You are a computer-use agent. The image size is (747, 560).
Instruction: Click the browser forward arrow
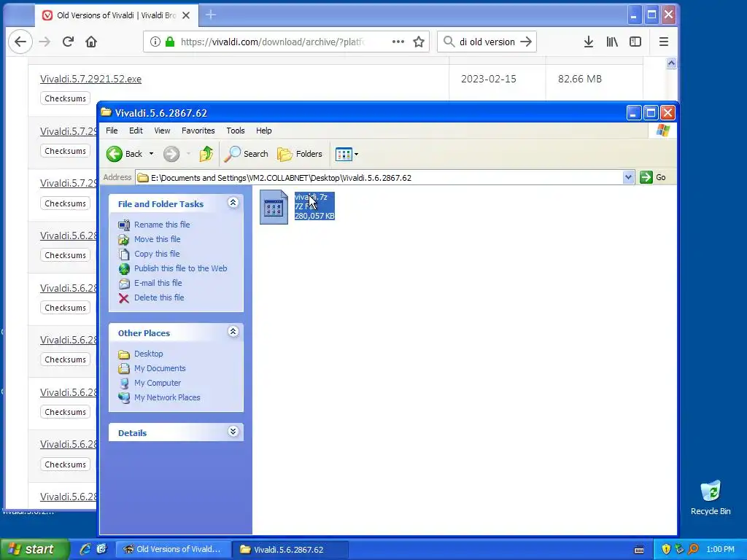tap(44, 42)
